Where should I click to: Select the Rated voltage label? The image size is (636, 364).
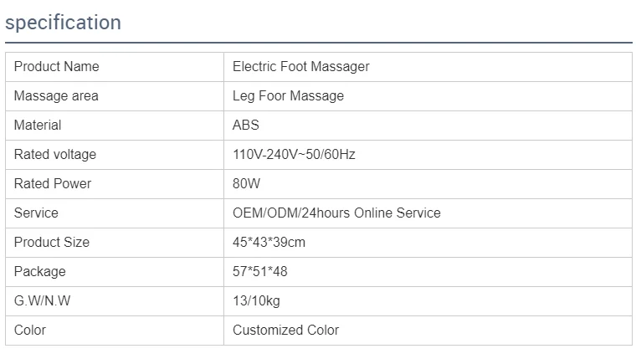[x=54, y=154]
